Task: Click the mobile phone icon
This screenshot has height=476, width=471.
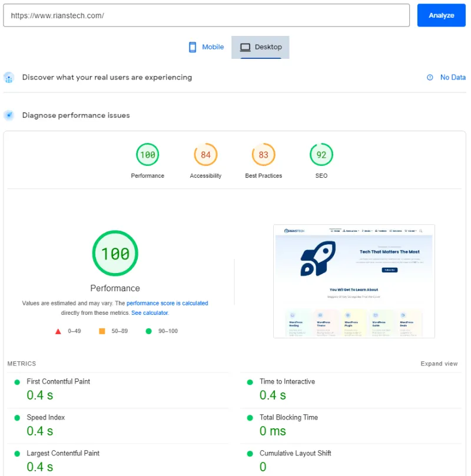Action: (191, 46)
